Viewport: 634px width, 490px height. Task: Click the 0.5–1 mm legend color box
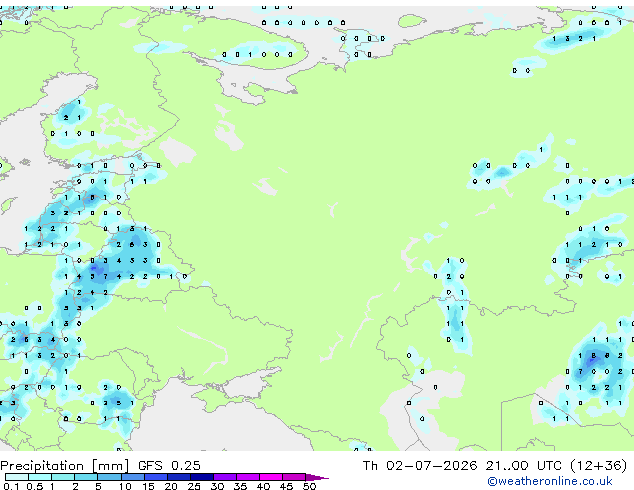click(x=40, y=477)
